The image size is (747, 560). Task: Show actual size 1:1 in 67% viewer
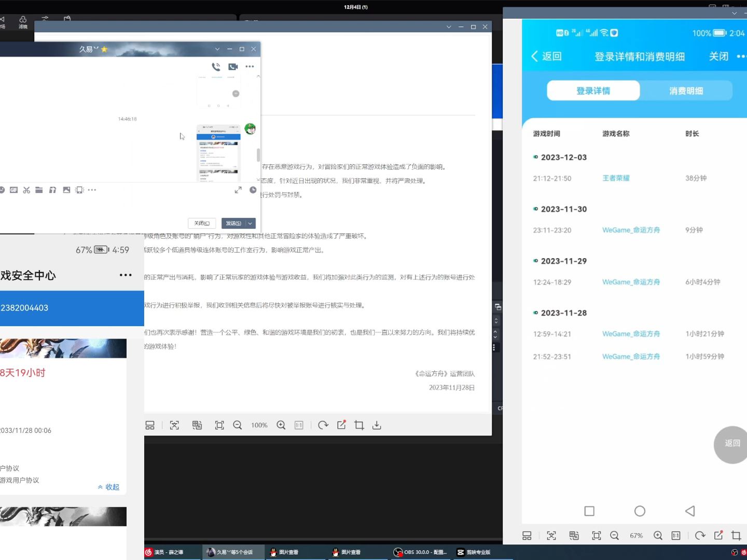(x=676, y=536)
